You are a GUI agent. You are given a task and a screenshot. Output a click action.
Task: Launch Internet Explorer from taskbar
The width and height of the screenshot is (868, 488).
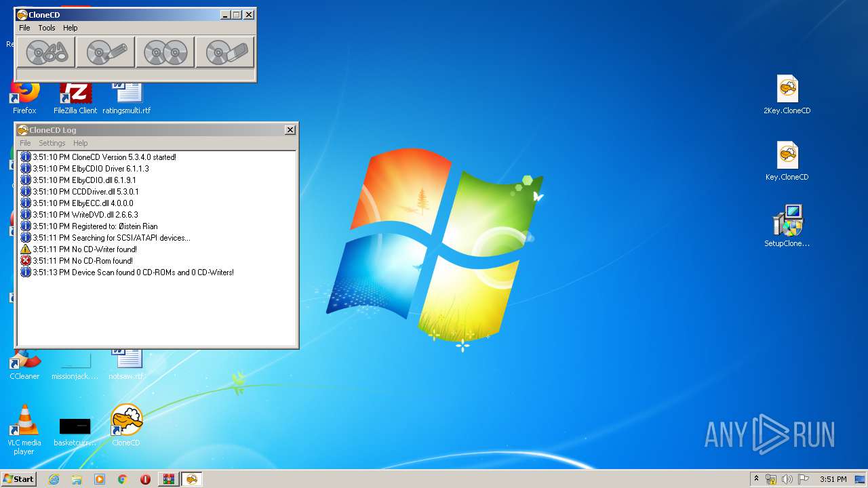pos(54,479)
